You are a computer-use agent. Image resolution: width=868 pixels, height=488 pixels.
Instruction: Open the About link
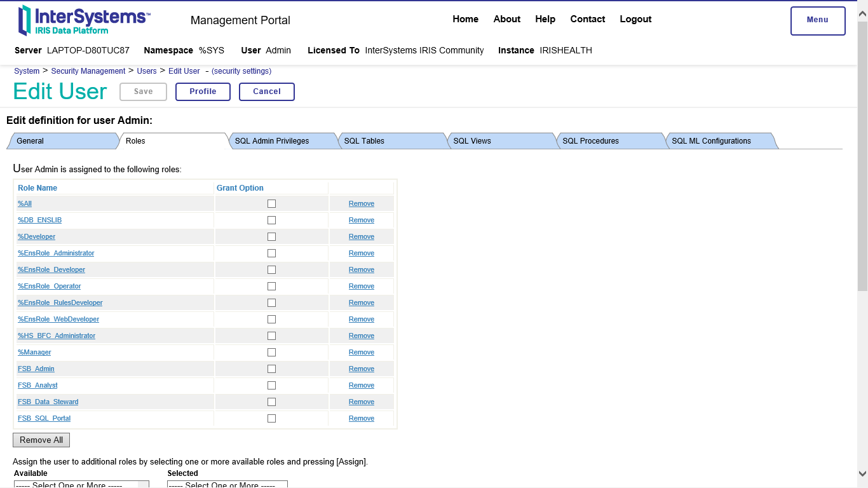[507, 19]
